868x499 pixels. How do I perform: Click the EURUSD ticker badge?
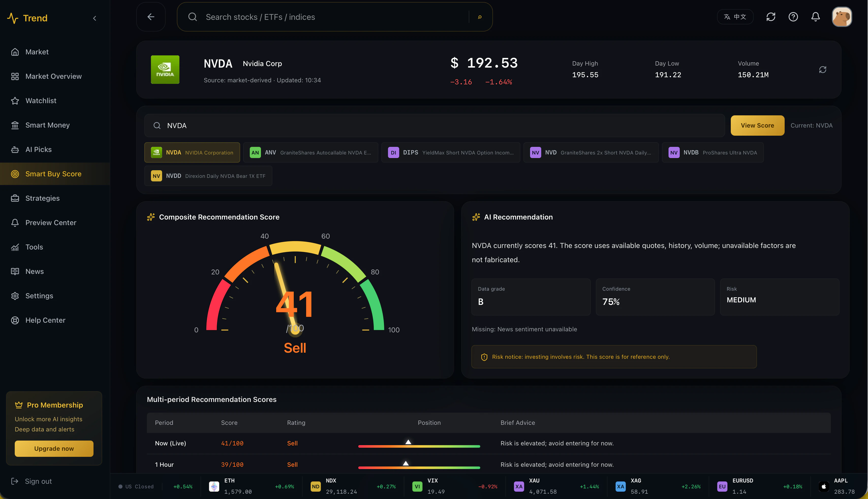point(722,486)
